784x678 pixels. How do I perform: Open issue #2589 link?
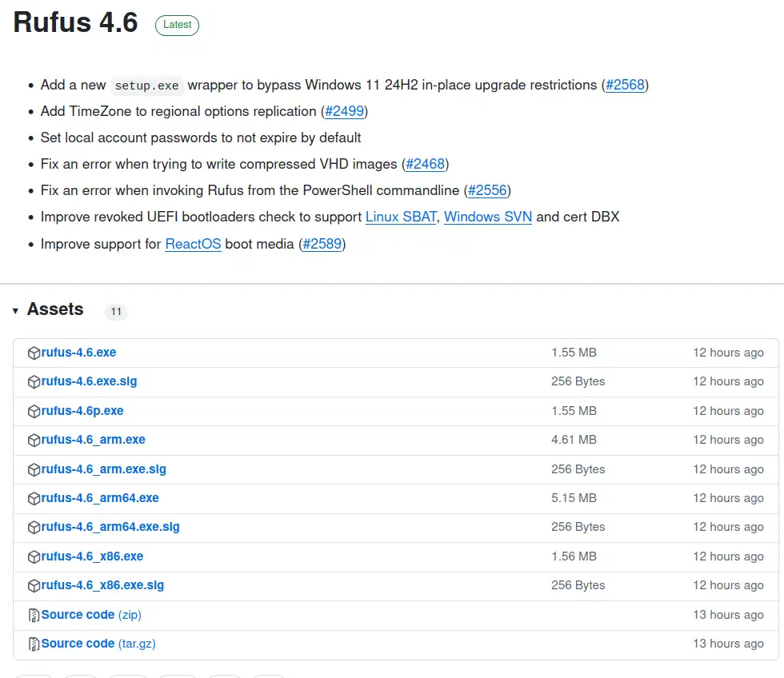322,244
